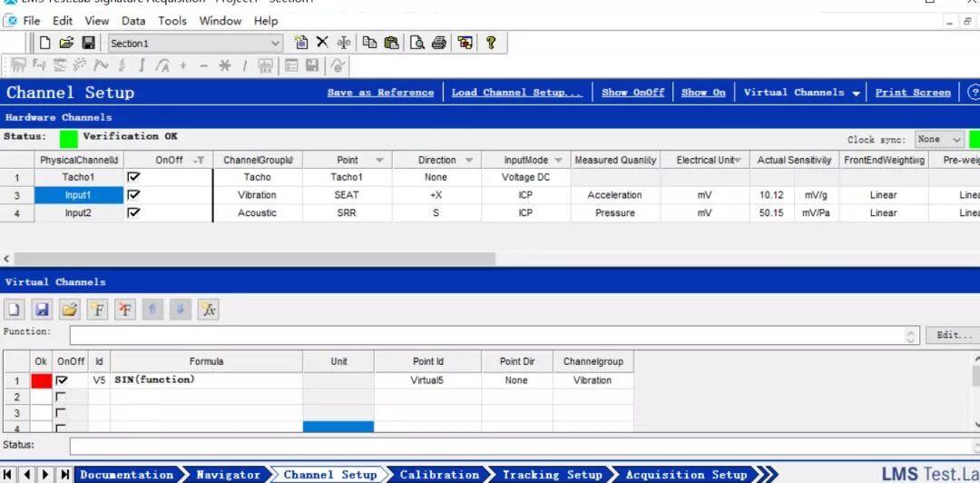Image resolution: width=980 pixels, height=483 pixels.
Task: Click the Show OnOff link
Action: pyautogui.click(x=633, y=93)
